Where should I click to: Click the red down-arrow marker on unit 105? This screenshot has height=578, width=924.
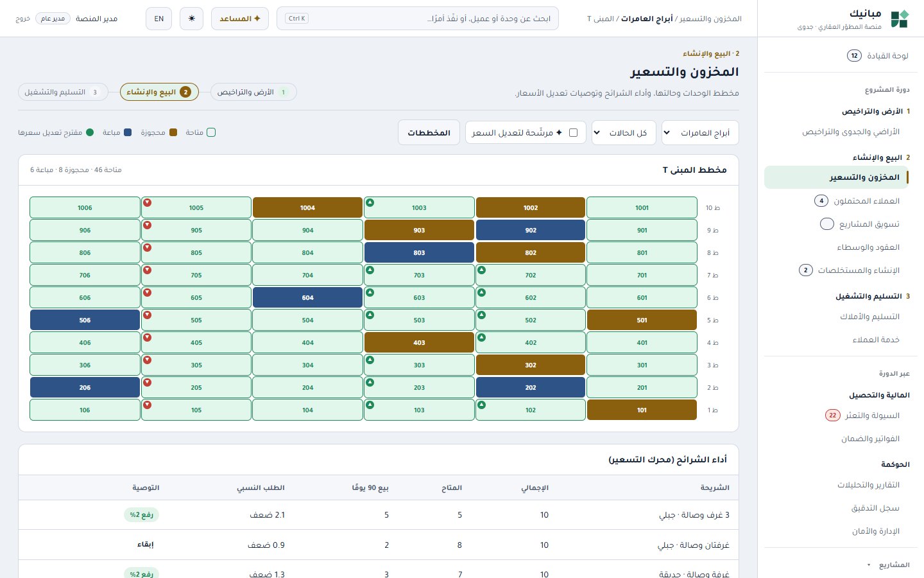pyautogui.click(x=148, y=405)
